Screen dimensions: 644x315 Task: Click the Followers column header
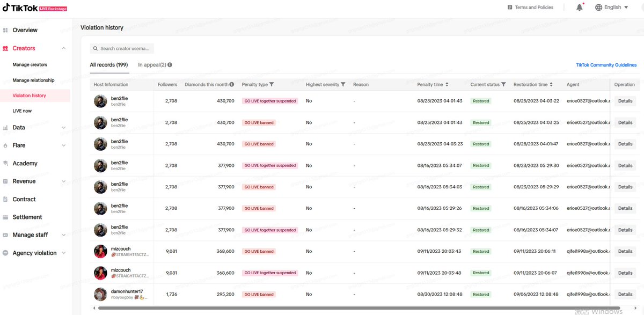click(167, 85)
